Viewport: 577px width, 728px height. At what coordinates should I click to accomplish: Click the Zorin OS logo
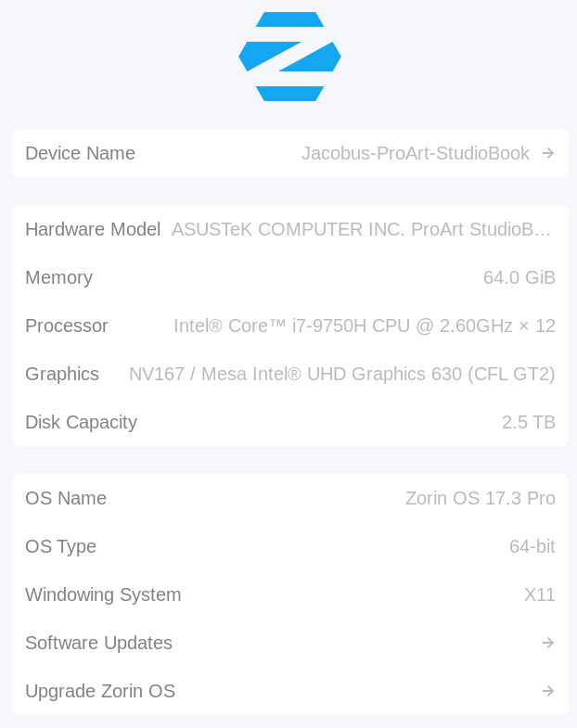[289, 57]
